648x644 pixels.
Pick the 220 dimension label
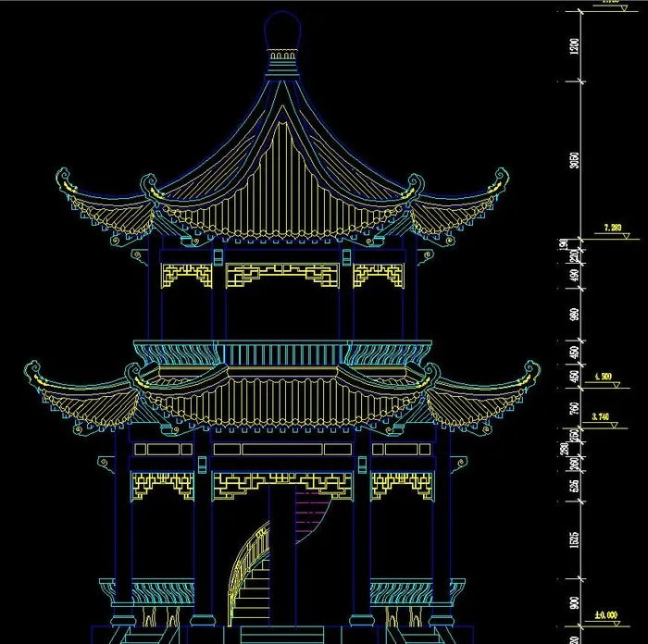(x=575, y=256)
